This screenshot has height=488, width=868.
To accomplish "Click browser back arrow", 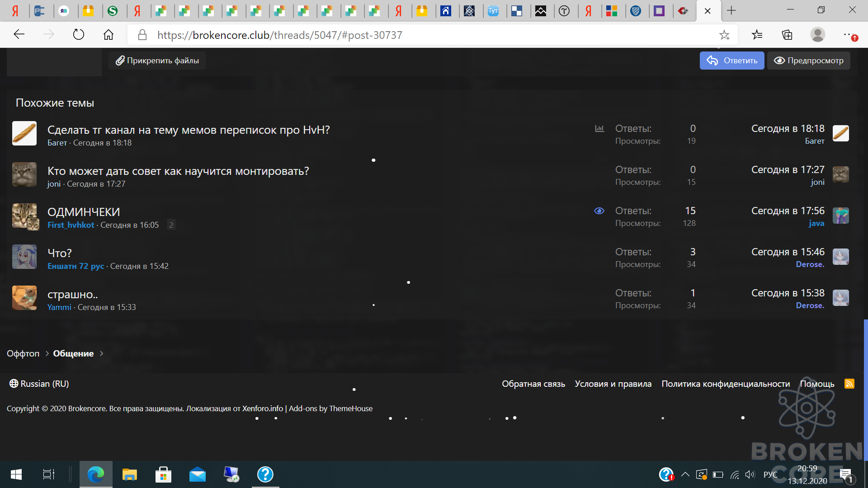I will point(19,35).
